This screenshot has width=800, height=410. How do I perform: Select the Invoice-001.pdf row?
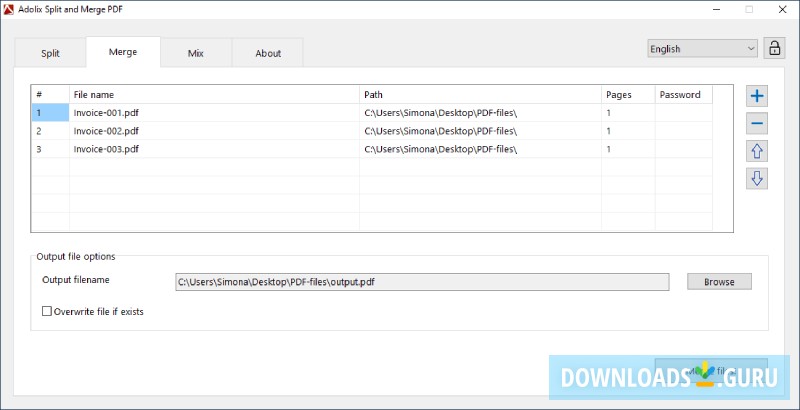pos(372,113)
